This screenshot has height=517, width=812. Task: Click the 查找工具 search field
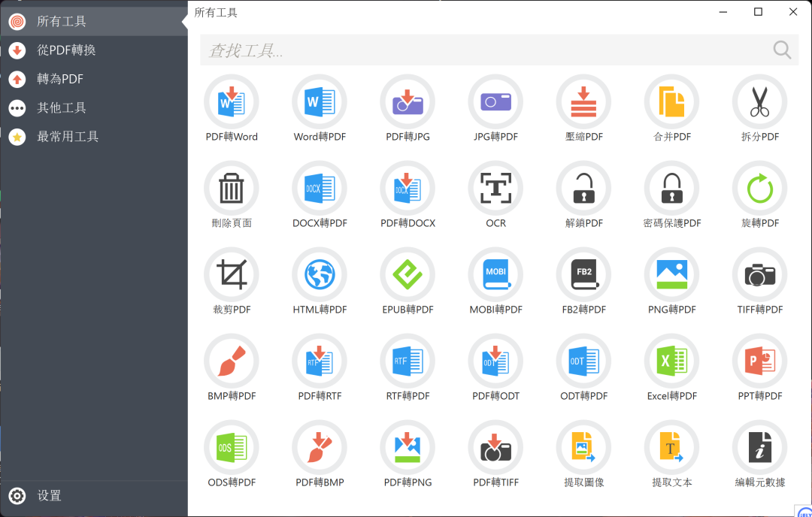coord(481,50)
